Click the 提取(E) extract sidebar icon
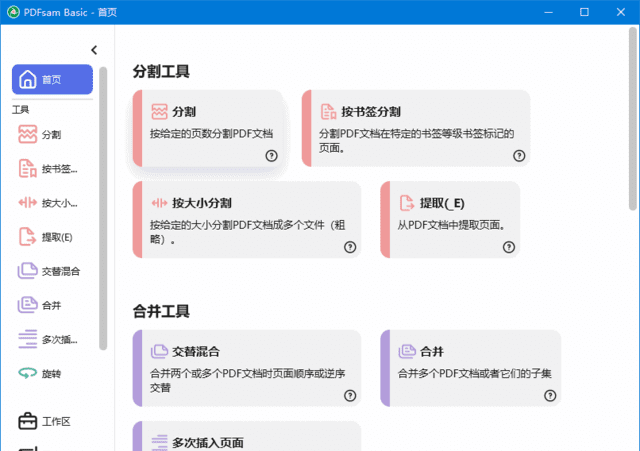This screenshot has height=451, width=640. 27,237
